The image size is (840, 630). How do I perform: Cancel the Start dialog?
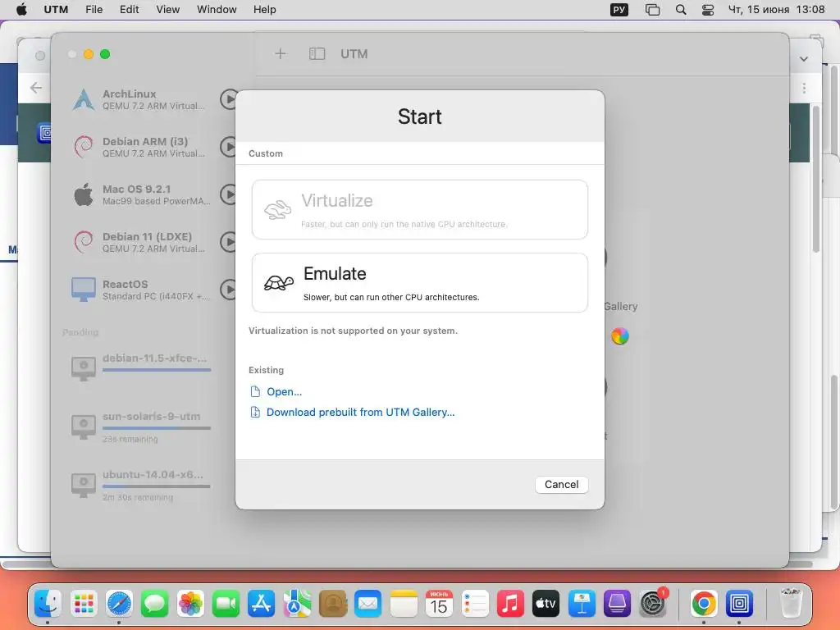[x=561, y=484]
